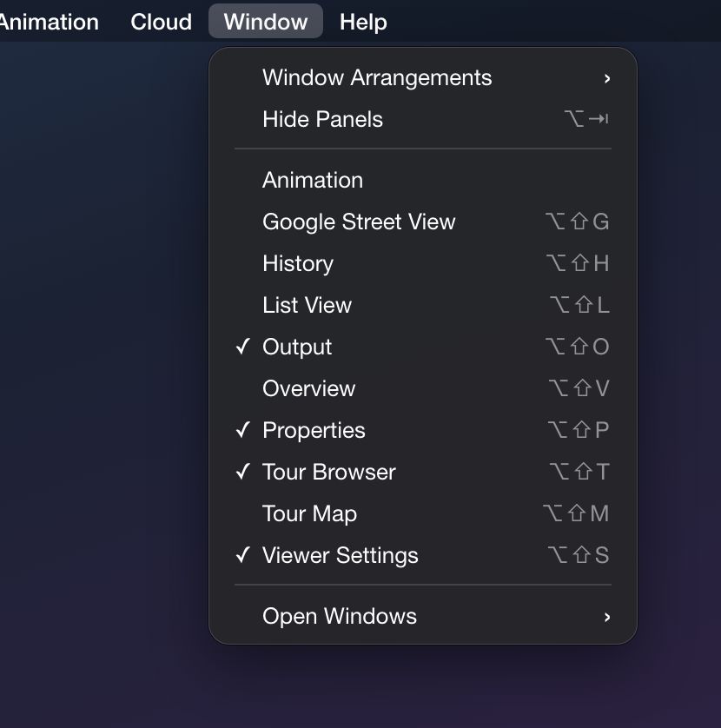
Task: Uncheck the Output panel entry
Action: pyautogui.click(x=423, y=347)
